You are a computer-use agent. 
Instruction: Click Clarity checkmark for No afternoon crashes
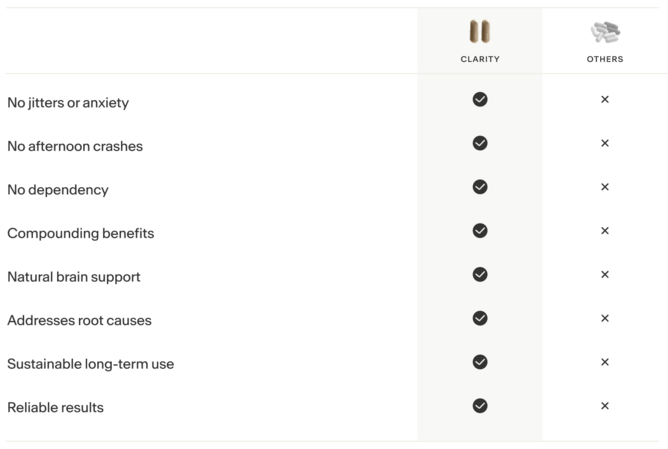pyautogui.click(x=480, y=143)
